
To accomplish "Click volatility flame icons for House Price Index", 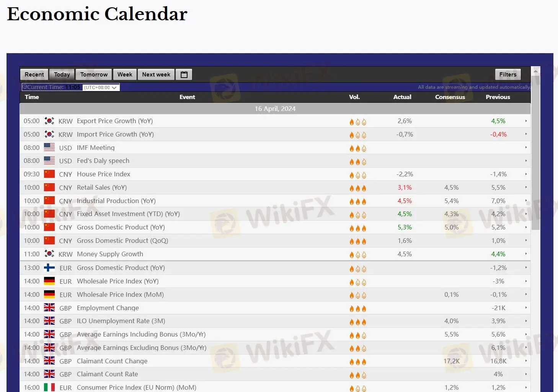I will point(357,175).
